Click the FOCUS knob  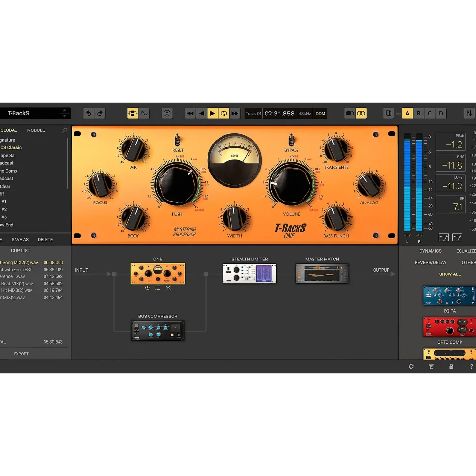100,185
